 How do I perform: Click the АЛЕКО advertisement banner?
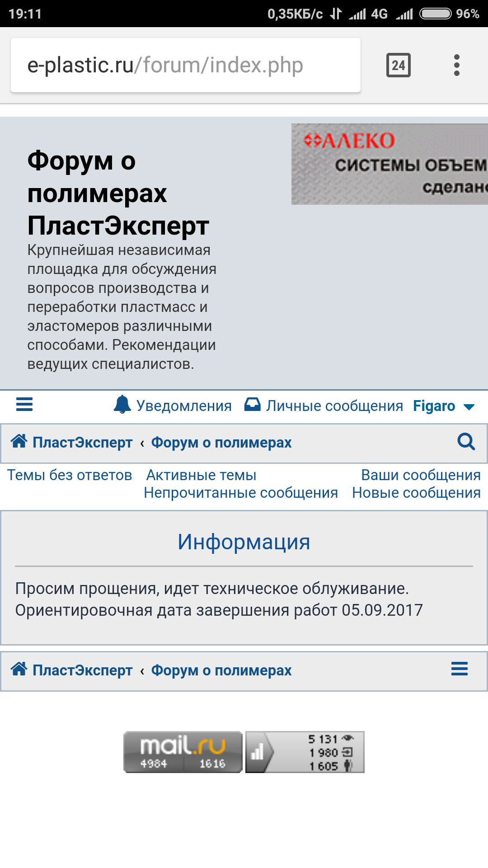[389, 164]
